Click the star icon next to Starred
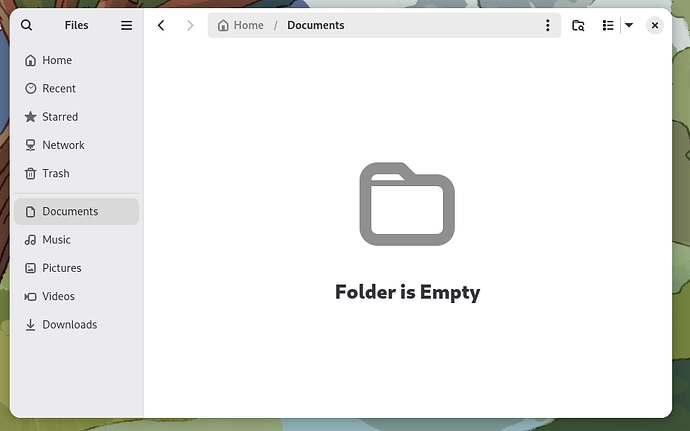690x431 pixels. click(30, 117)
